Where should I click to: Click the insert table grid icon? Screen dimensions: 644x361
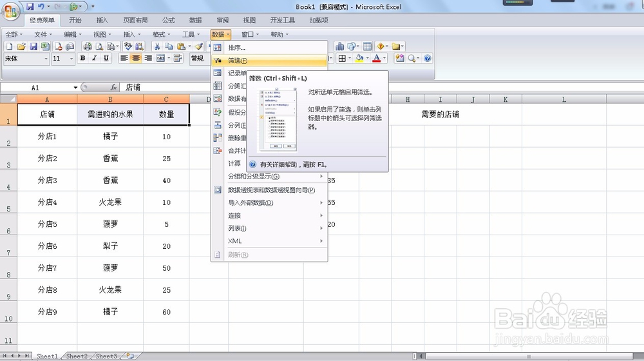[368, 46]
